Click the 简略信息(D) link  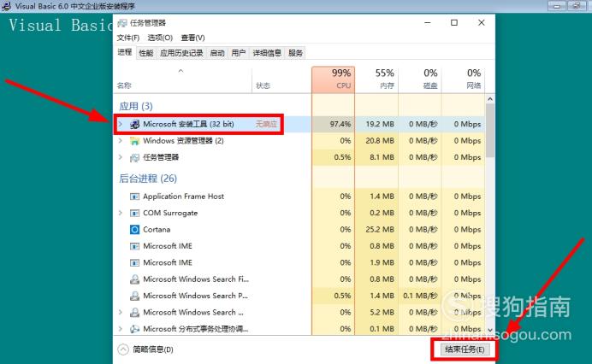pyautogui.click(x=153, y=349)
